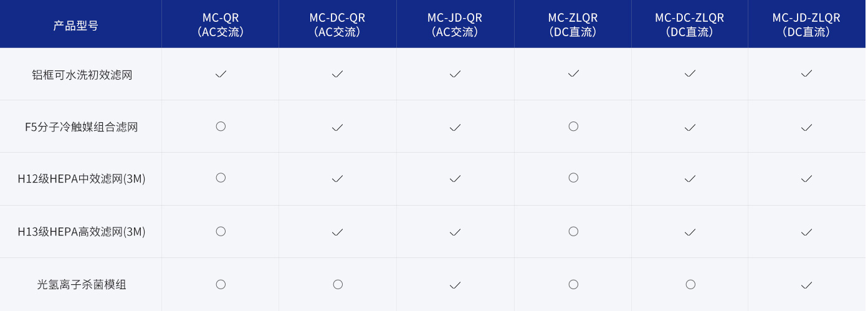
Task: Click circle for H12级HEPA中效滤网 under MC-ZLQR
Action: 573,178
